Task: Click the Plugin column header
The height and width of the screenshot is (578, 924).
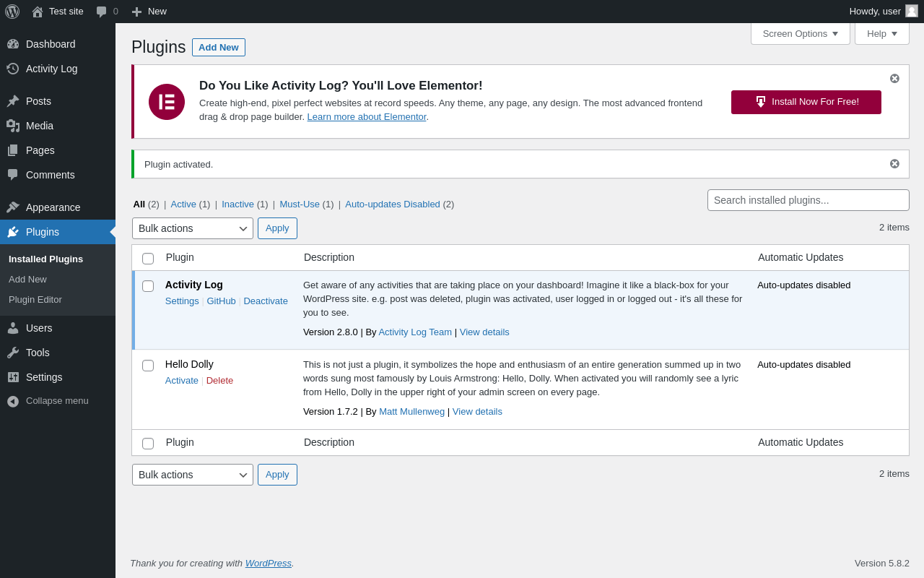Action: click(180, 257)
